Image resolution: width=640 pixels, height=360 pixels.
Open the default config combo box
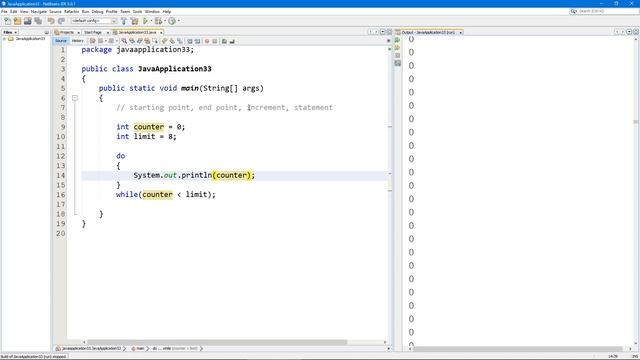click(x=94, y=21)
